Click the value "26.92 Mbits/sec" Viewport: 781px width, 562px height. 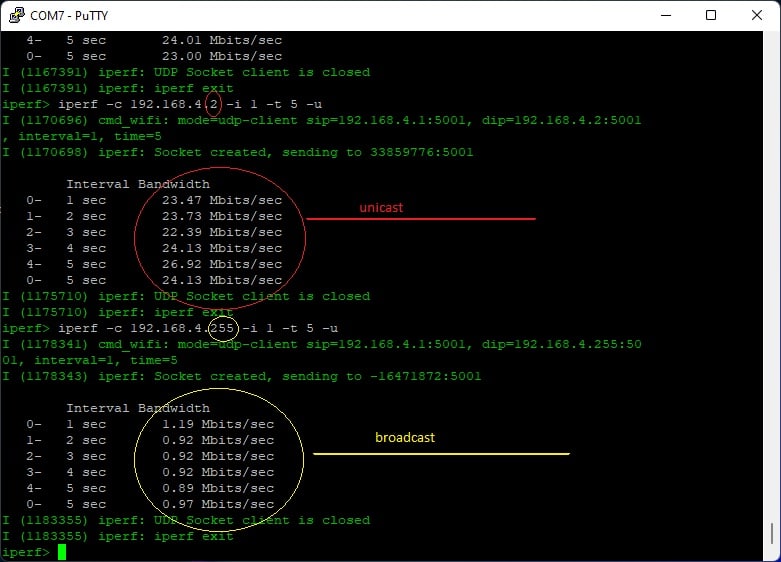click(x=222, y=264)
